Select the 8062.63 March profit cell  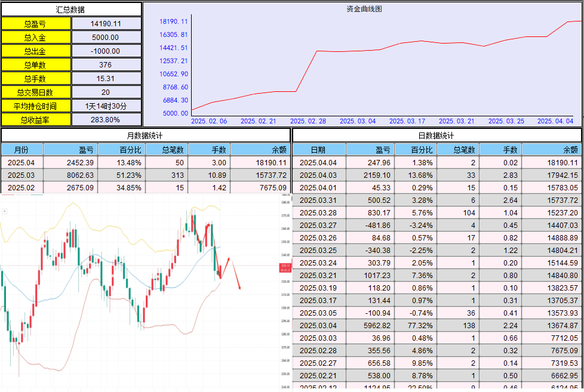point(70,175)
